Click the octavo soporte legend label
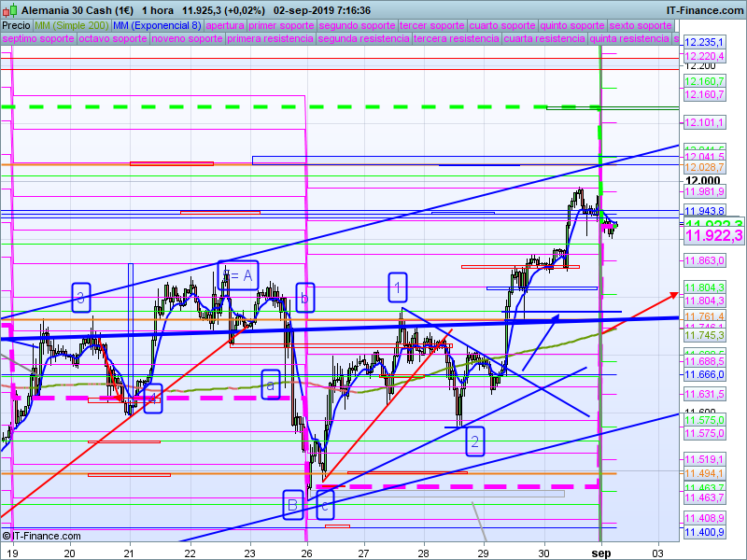The height and width of the screenshot is (560, 747). (113, 38)
